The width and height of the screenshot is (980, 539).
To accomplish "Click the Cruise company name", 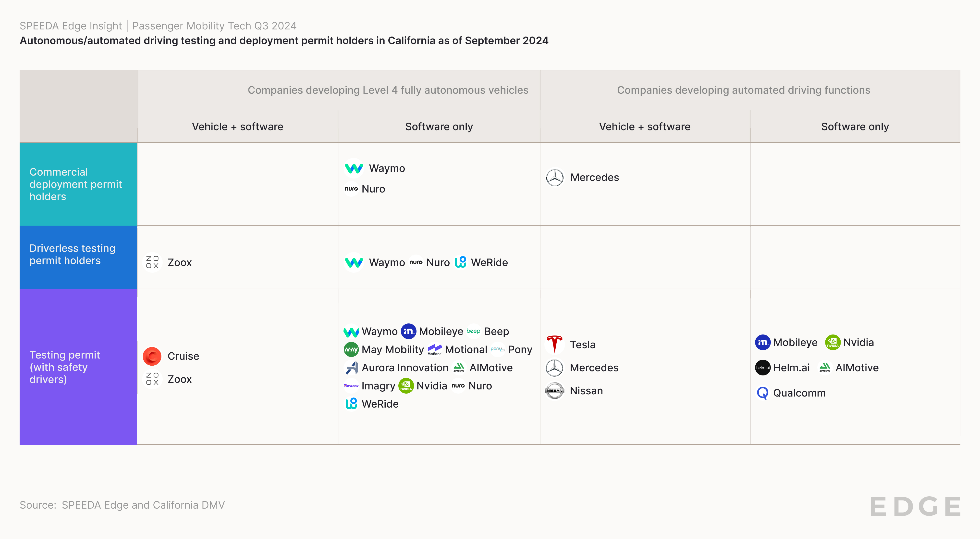I will coord(183,356).
